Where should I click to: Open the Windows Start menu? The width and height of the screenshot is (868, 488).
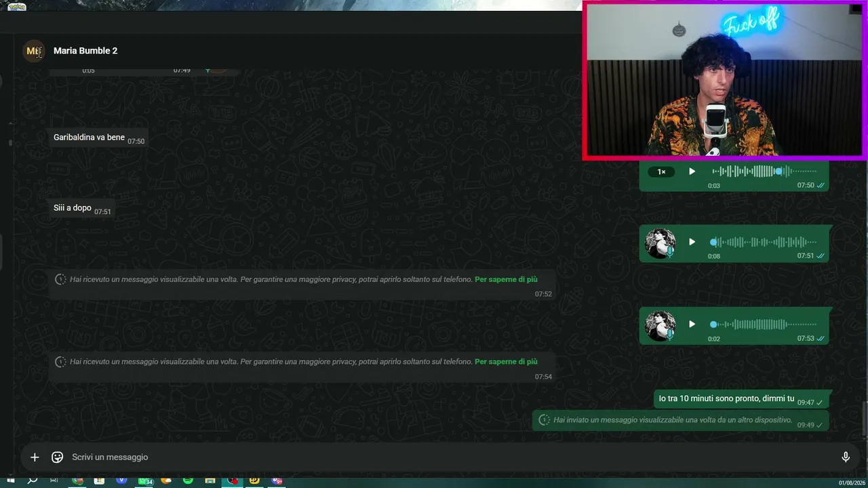[x=10, y=481]
